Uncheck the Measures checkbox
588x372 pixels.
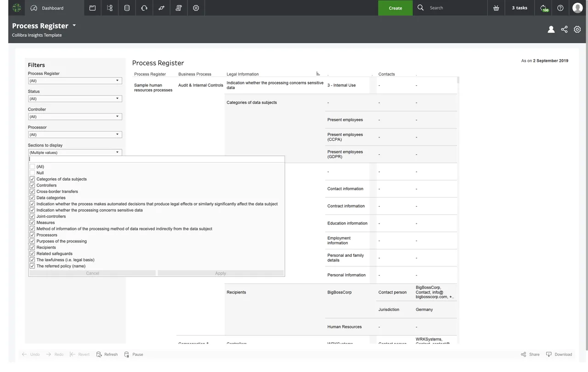point(32,222)
